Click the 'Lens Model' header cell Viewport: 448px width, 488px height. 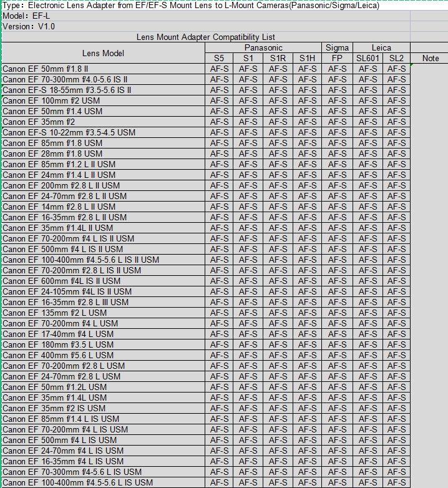104,53
